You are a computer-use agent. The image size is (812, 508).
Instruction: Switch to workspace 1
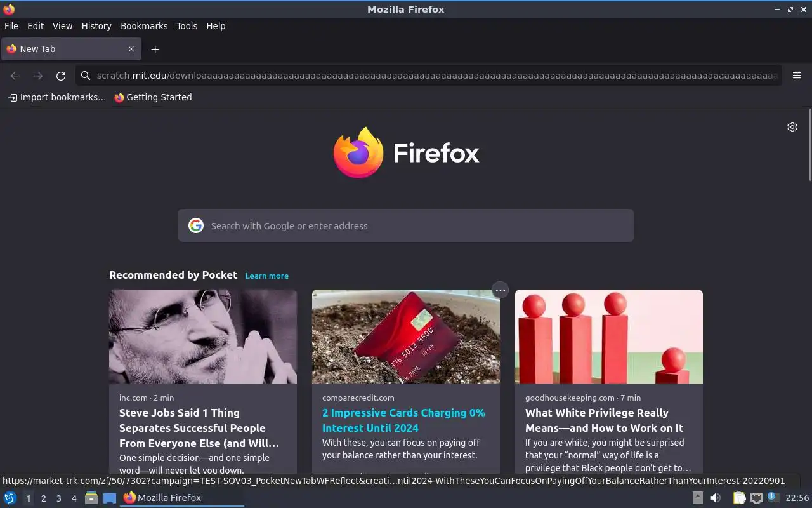coord(28,498)
